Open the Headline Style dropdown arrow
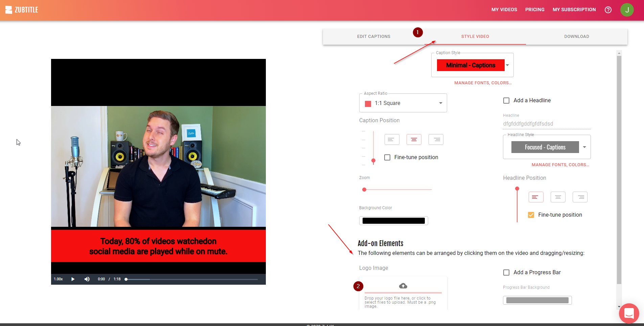644x326 pixels. tap(584, 147)
